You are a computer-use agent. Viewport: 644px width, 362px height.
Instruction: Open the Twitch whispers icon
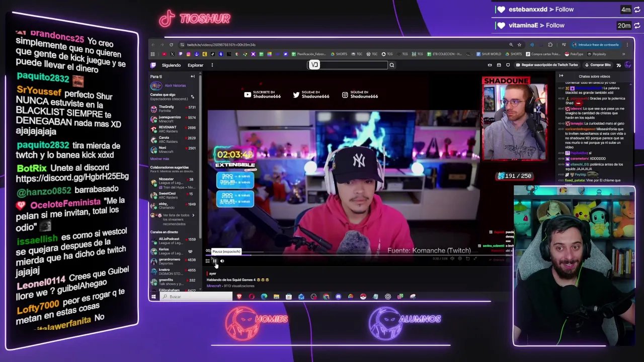click(x=508, y=65)
